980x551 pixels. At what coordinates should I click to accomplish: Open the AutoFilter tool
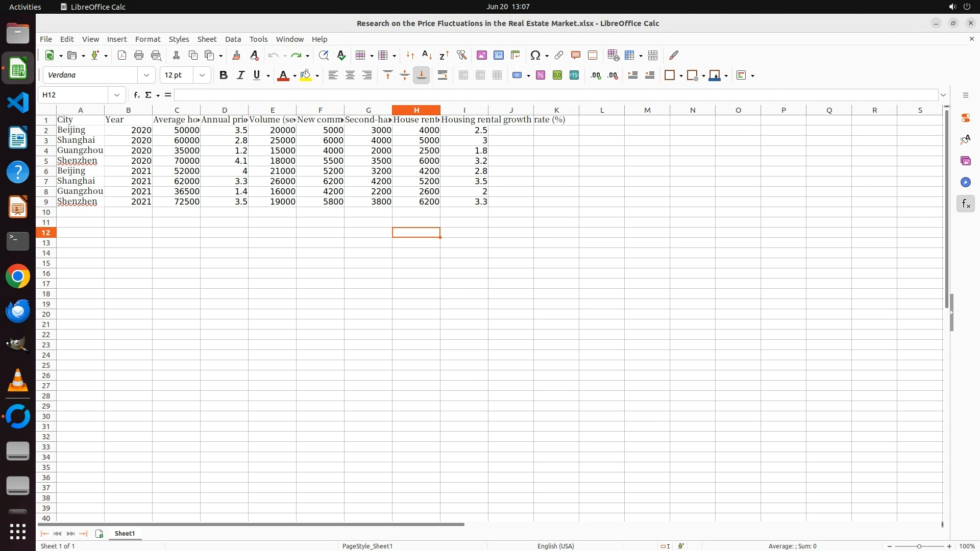[461, 55]
